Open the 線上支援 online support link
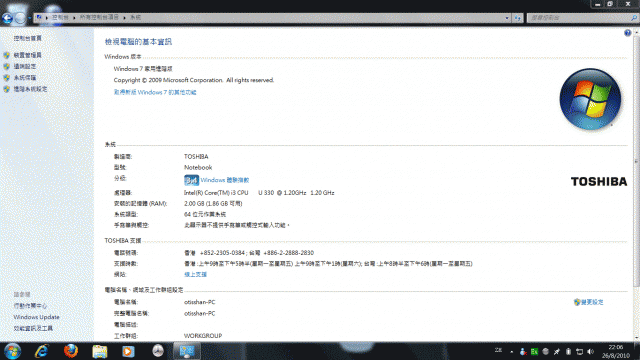640x360 pixels. click(195, 275)
